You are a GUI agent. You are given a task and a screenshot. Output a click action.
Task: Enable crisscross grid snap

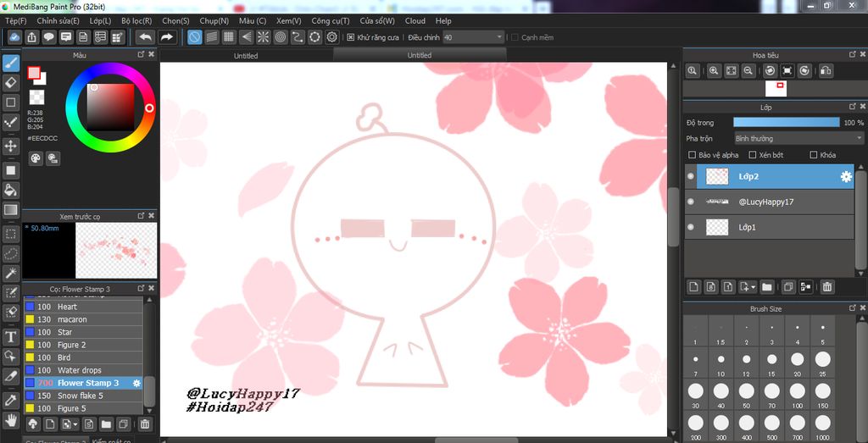[229, 37]
